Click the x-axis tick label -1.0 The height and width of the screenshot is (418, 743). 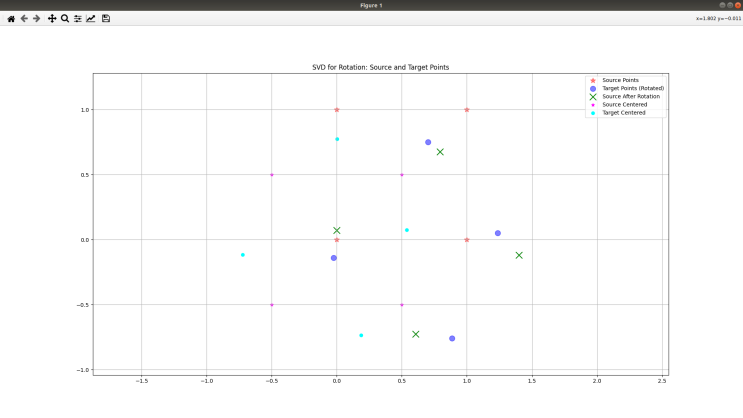click(x=207, y=381)
